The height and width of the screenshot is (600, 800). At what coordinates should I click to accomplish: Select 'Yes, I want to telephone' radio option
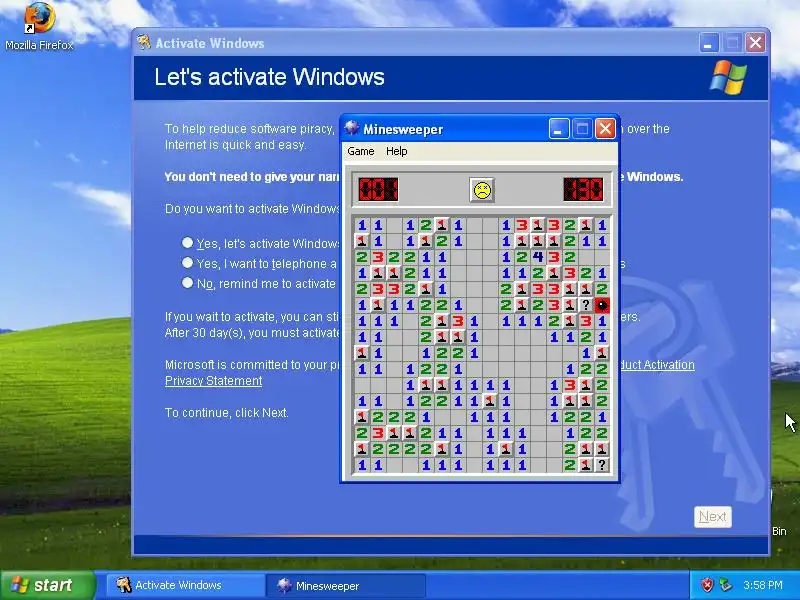click(187, 262)
